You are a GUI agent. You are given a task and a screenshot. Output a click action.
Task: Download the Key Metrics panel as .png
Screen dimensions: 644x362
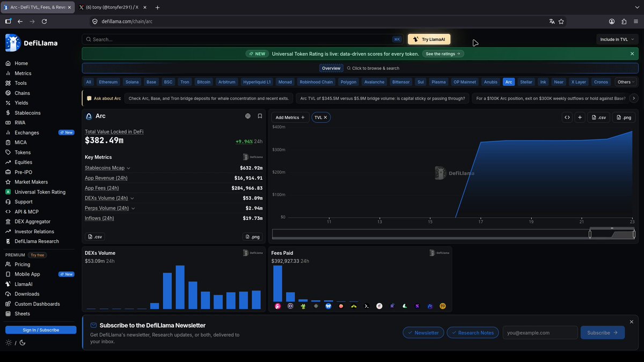point(253,237)
